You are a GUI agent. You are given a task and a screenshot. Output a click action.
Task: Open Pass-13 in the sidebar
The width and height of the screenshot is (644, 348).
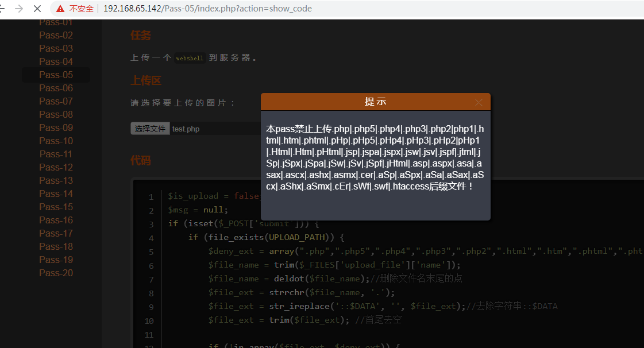(56, 180)
